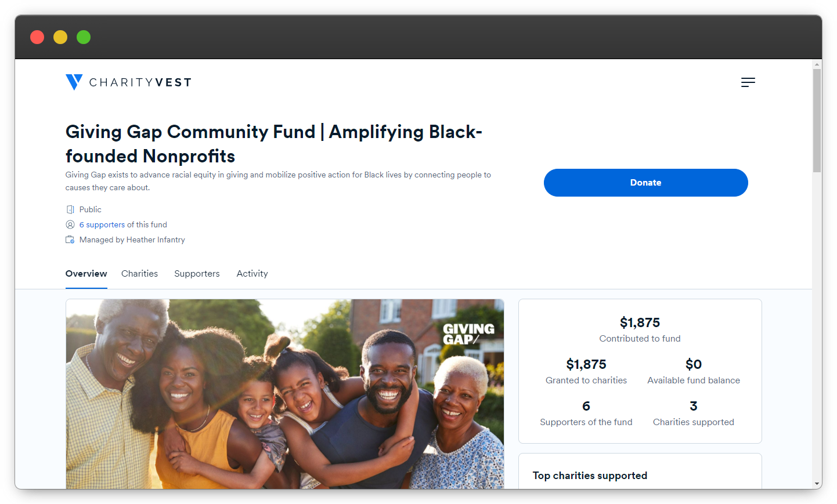Open the hamburger menu icon
This screenshot has width=837, height=504.
tap(748, 82)
